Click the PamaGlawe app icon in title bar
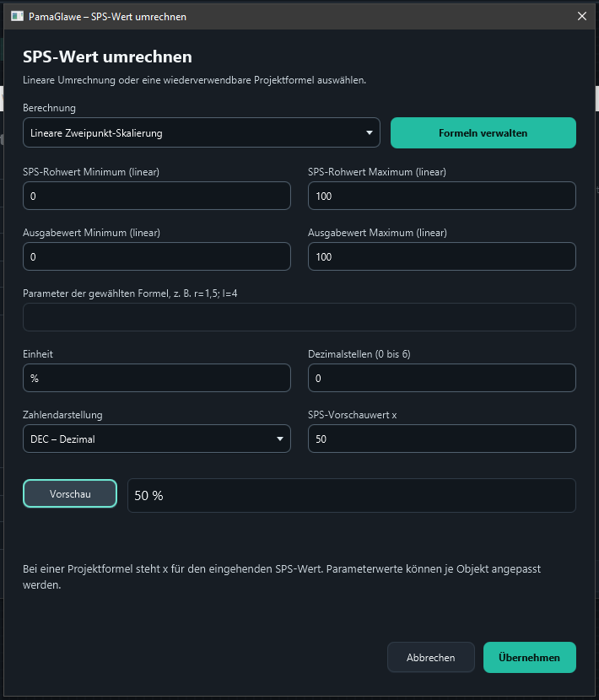 pos(17,16)
